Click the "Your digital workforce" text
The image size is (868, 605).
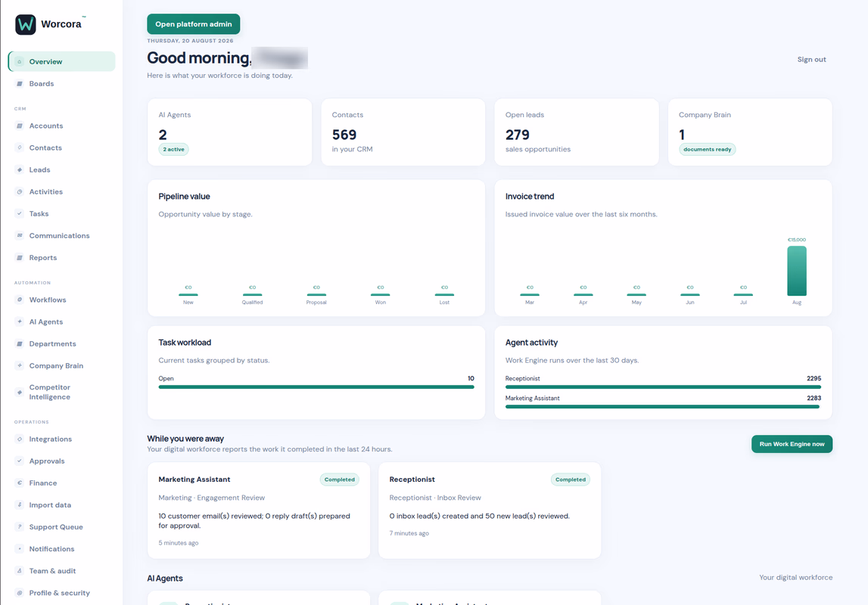(795, 577)
